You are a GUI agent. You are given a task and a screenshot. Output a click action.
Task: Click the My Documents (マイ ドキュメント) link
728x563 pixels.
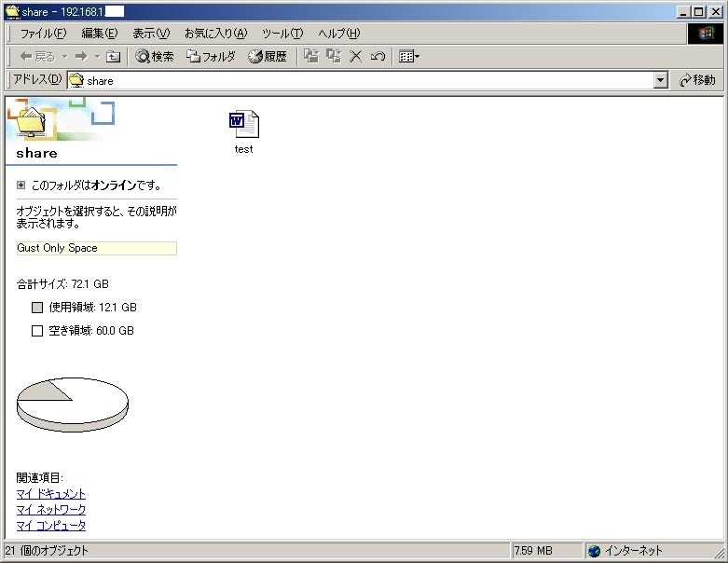pyautogui.click(x=51, y=494)
